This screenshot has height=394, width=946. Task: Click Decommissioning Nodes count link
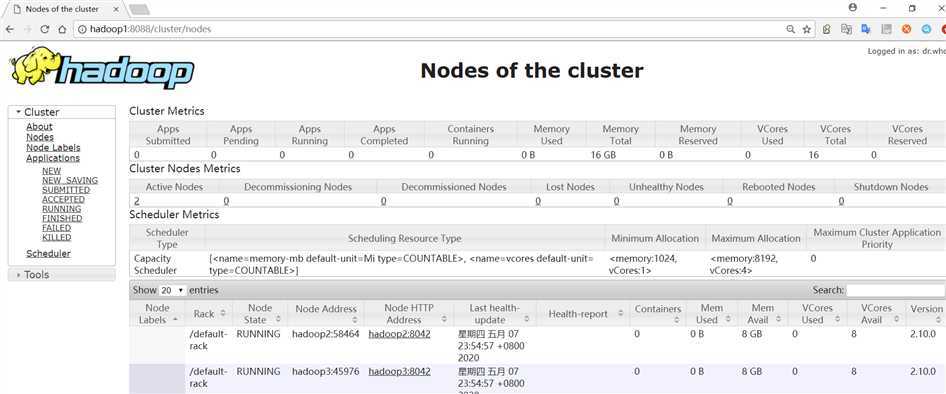[226, 201]
